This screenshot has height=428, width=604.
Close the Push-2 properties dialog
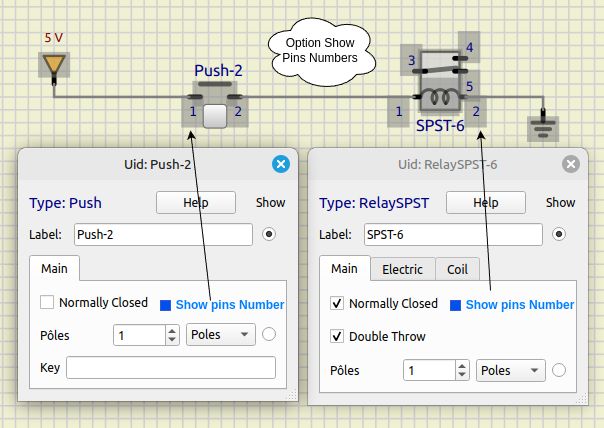pos(281,164)
